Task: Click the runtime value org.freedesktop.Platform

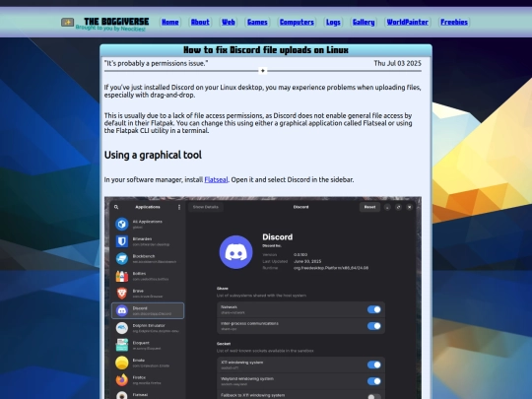Action: pyautogui.click(x=331, y=268)
